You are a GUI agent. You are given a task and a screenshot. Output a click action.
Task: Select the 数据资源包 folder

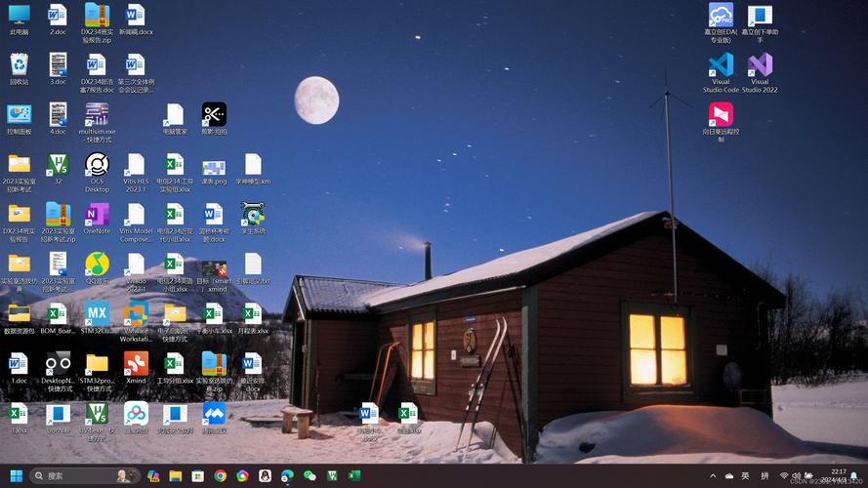click(x=19, y=318)
